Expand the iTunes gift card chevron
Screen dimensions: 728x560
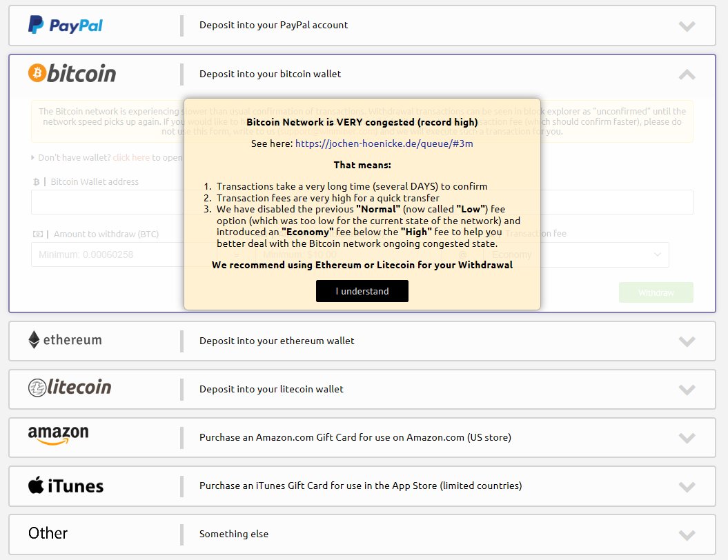[x=687, y=487]
